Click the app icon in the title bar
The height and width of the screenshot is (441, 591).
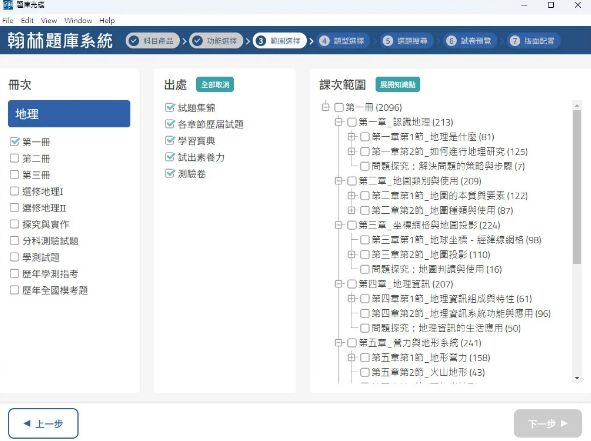[x=8, y=5]
